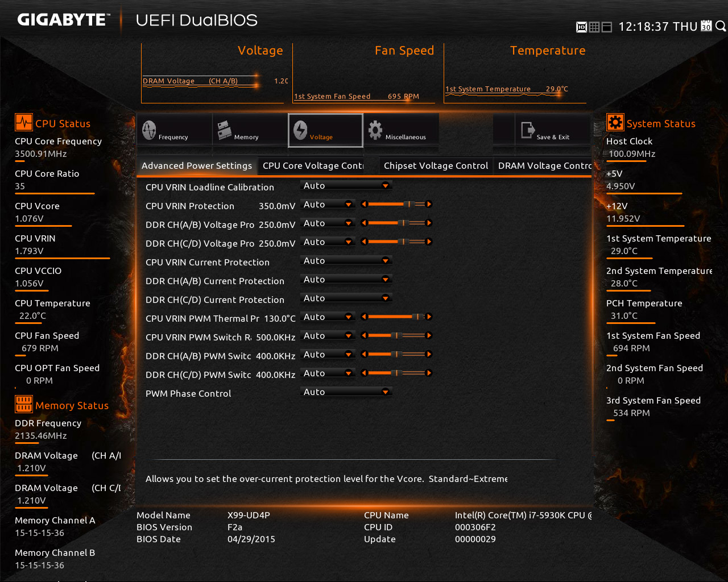Open the calendar date icon
This screenshot has width=728, height=582.
point(706,26)
